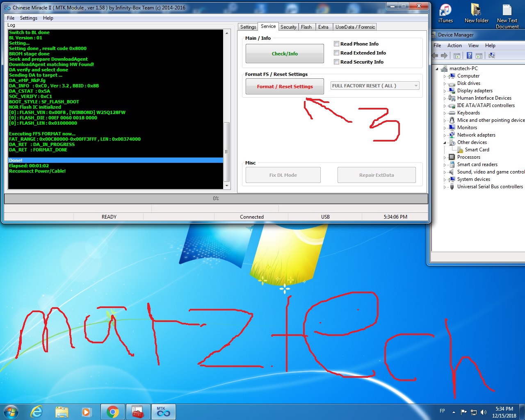Click Show desktop strip at taskbar end
The width and height of the screenshot is (525, 420).
[522, 412]
